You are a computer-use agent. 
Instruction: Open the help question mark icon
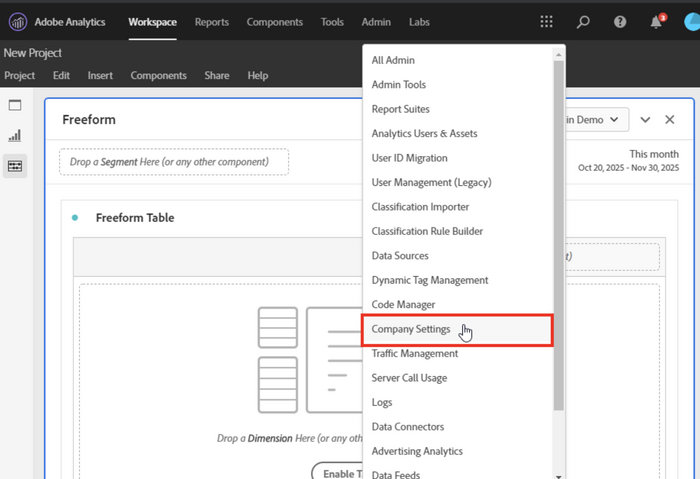[620, 22]
